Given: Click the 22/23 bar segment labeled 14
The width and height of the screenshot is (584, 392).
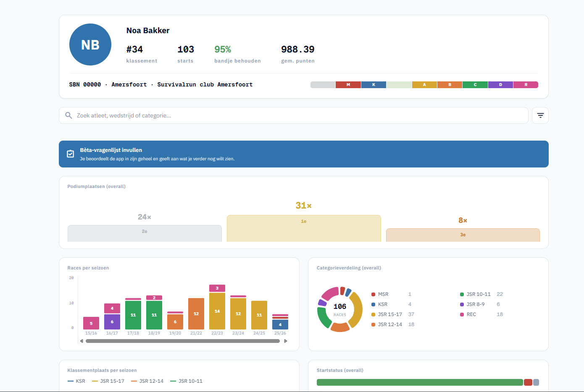Looking at the screenshot, I should (217, 311).
